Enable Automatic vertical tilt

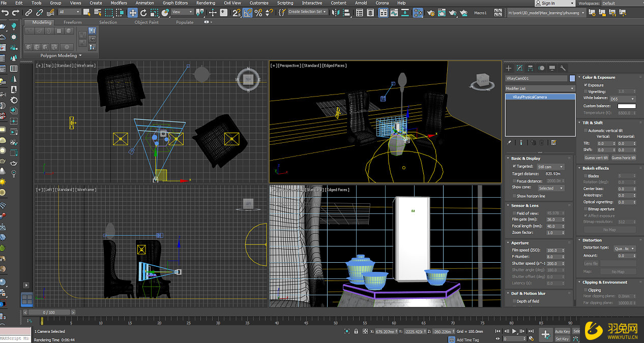(x=584, y=130)
